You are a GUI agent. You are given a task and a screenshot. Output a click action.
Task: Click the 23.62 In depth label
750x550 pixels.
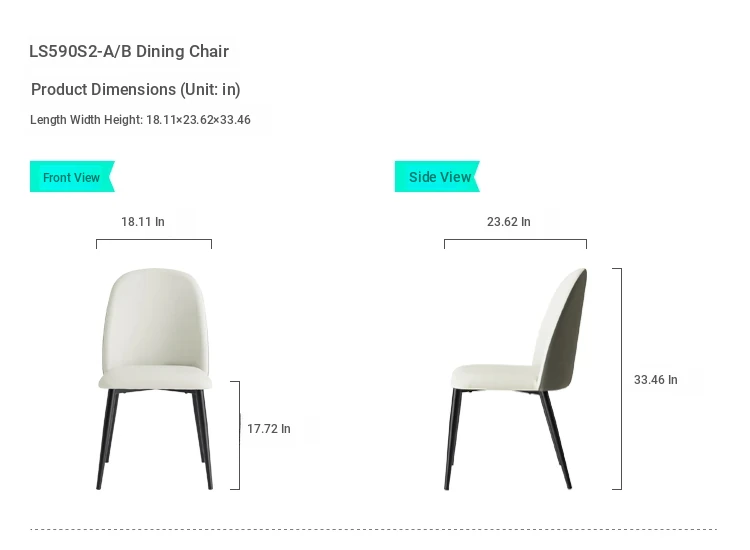508,222
